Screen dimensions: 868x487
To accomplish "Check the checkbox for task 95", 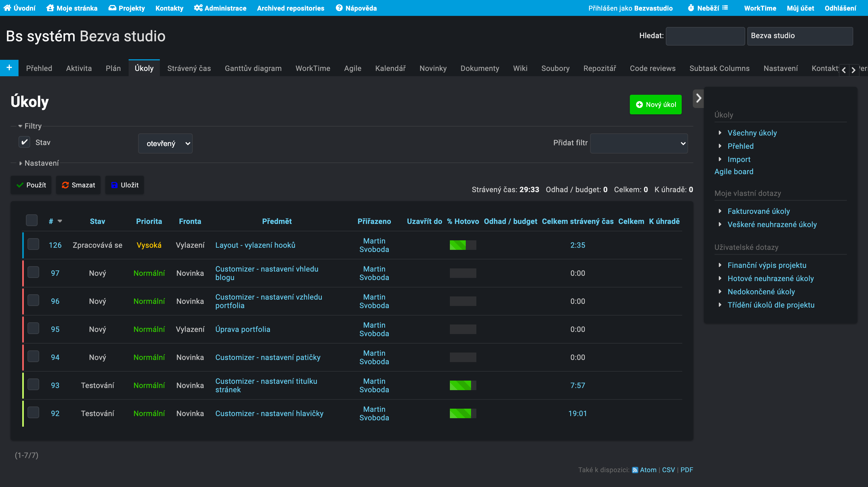I will click(x=33, y=328).
